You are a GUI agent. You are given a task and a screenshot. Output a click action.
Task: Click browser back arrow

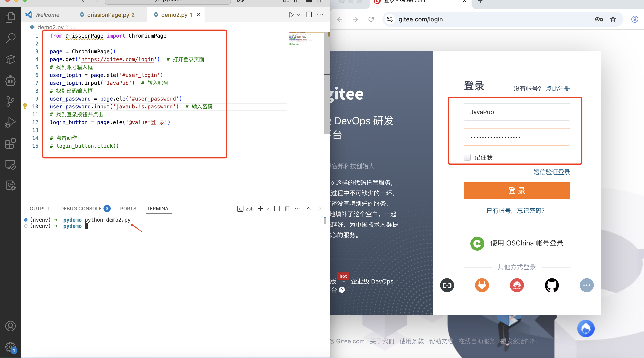340,19
